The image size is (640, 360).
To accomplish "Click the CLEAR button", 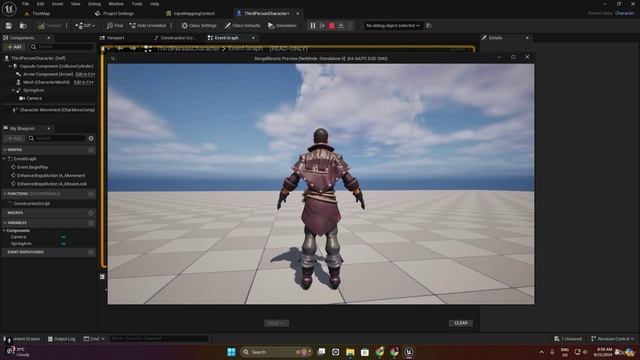I will click(x=461, y=323).
